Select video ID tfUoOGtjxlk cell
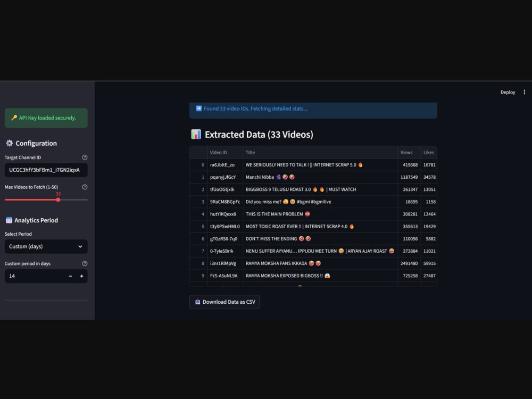The width and height of the screenshot is (532, 399). tap(225, 189)
